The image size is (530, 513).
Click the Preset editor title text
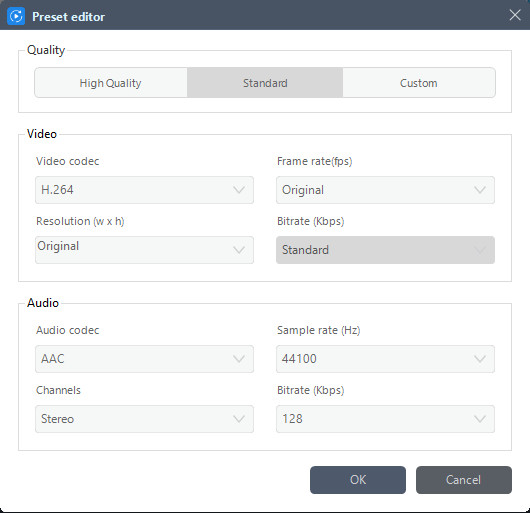click(69, 17)
